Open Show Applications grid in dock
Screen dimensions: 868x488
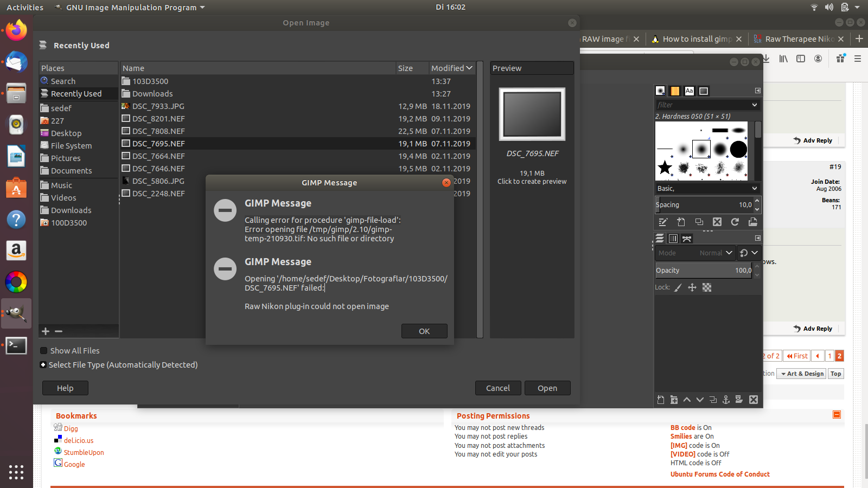[x=16, y=472]
